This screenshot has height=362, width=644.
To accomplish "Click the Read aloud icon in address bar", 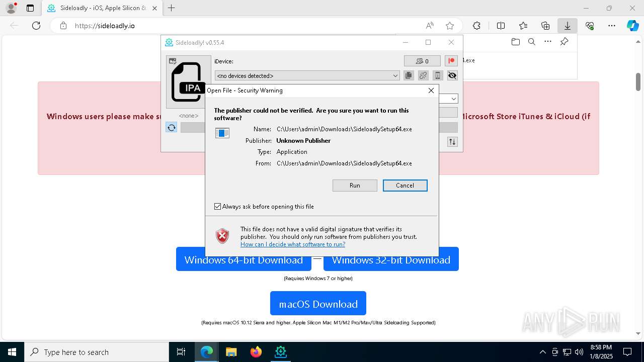I will 430,26.
